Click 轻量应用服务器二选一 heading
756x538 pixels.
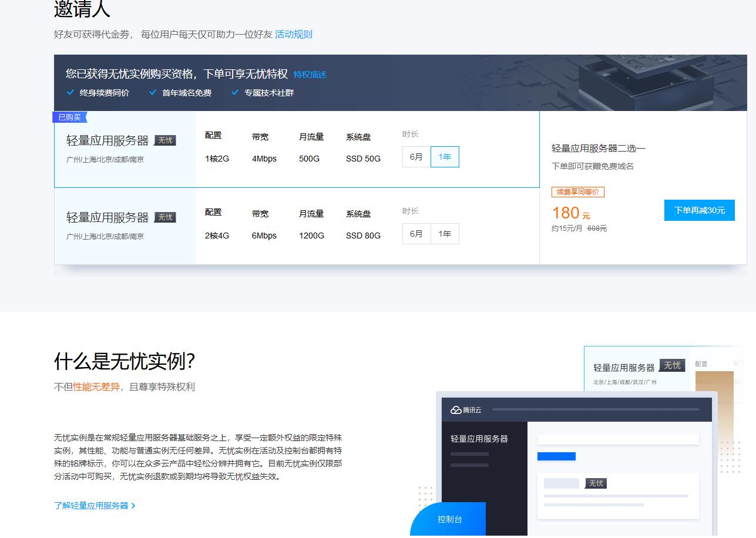pos(599,149)
